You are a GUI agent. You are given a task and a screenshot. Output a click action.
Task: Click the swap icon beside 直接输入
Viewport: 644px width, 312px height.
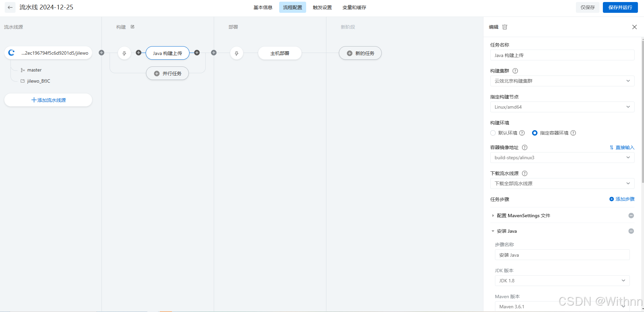pyautogui.click(x=611, y=147)
